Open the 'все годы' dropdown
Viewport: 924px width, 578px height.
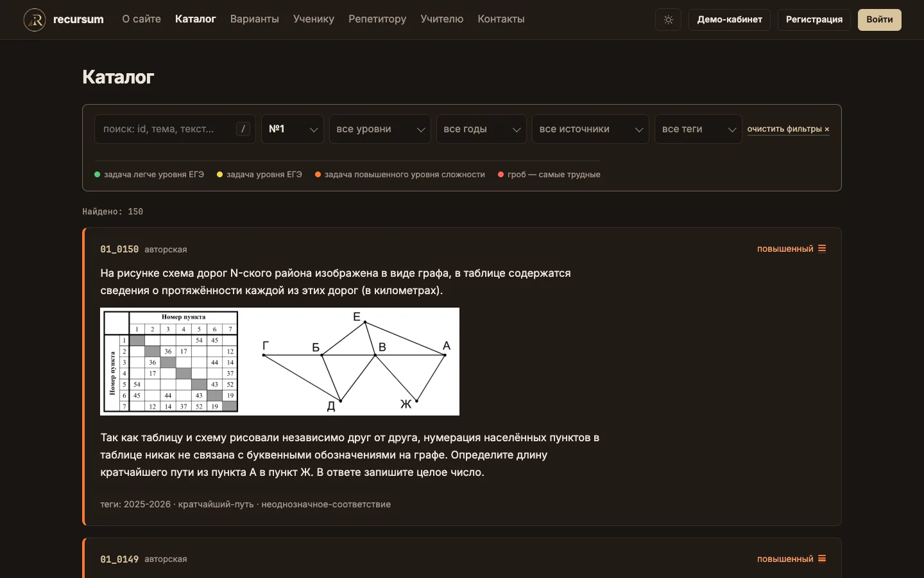481,129
